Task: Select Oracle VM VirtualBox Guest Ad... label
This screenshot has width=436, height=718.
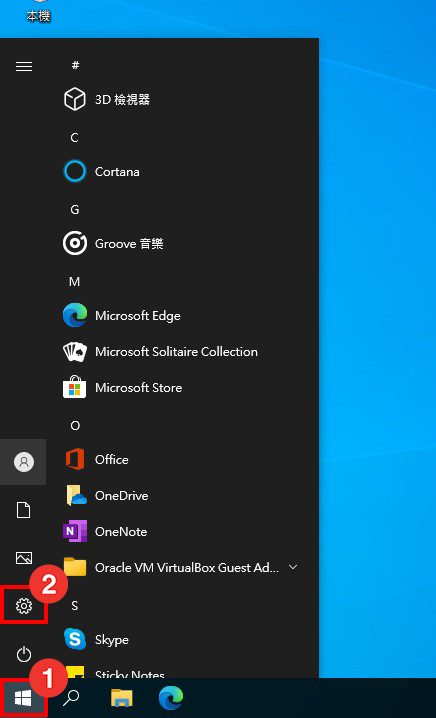Action: (187, 568)
